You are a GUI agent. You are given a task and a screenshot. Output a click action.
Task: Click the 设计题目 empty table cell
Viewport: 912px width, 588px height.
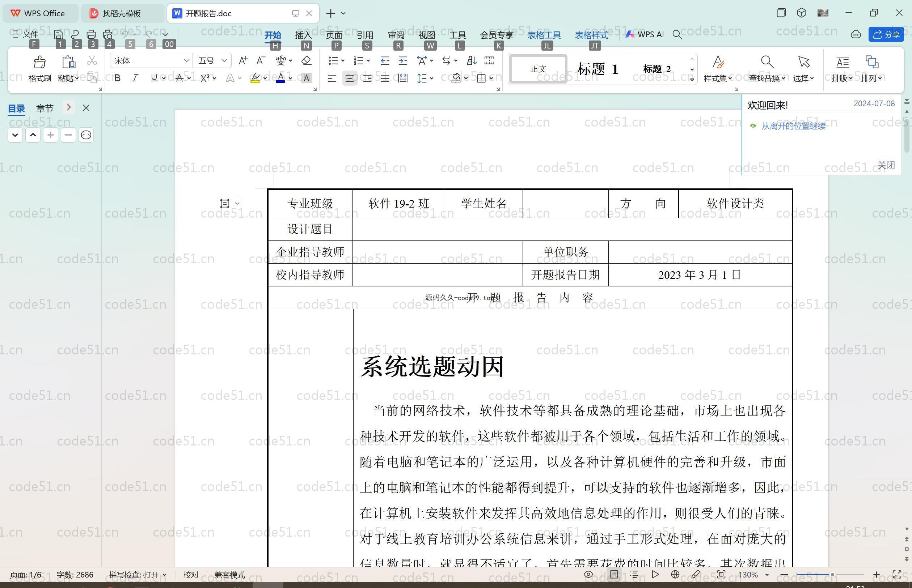572,229
